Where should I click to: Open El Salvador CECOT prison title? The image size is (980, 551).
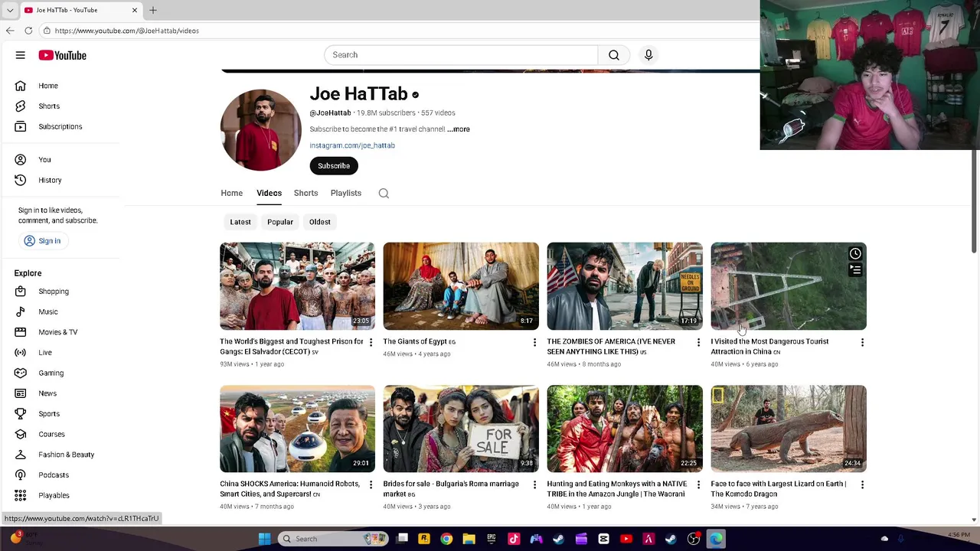pyautogui.click(x=292, y=347)
